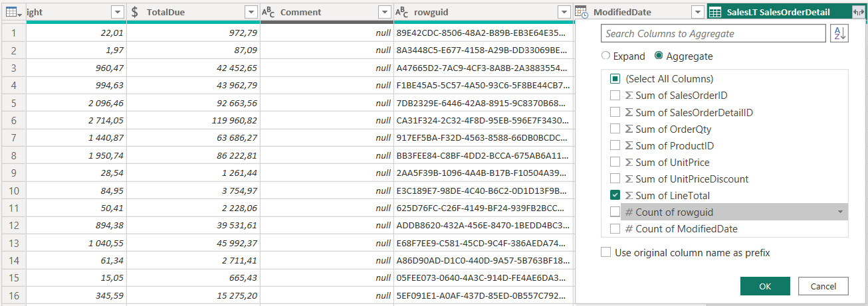Open the Count of rowguid aggregation dropdown
This screenshot has height=306, width=868.
841,212
